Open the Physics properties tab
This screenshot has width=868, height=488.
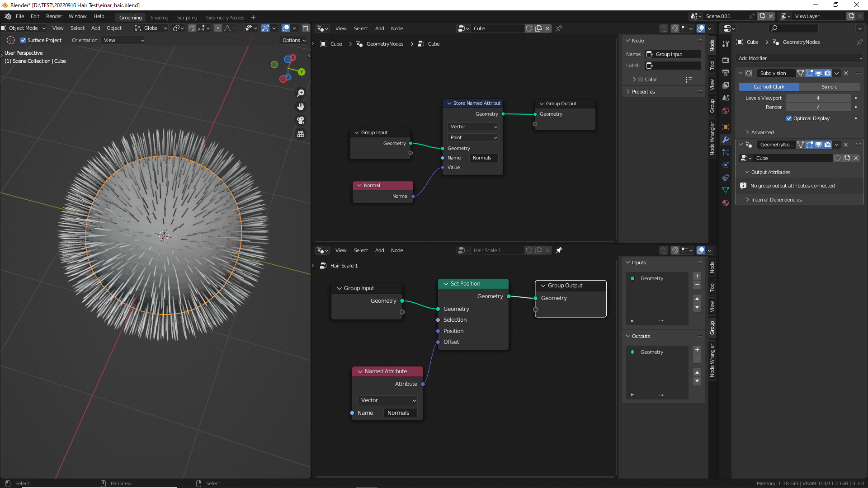[x=726, y=165]
